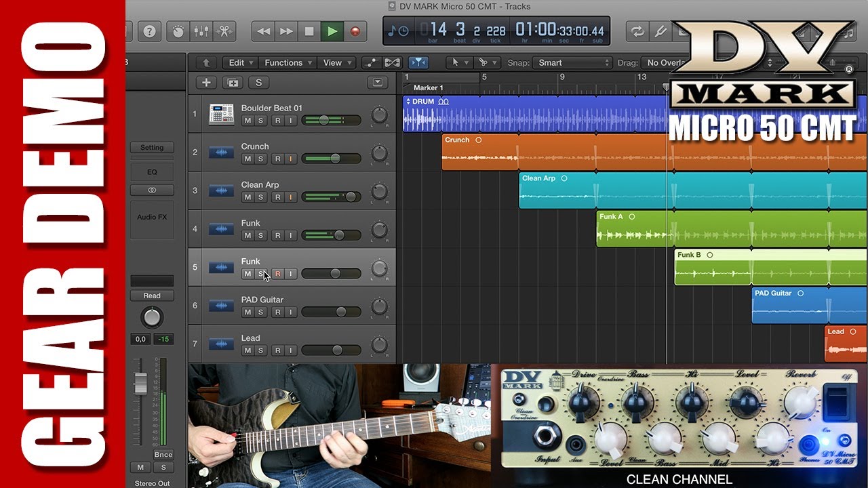Start recording with the red Record button
Viewport: 868px width, 488px height.
pyautogui.click(x=355, y=31)
